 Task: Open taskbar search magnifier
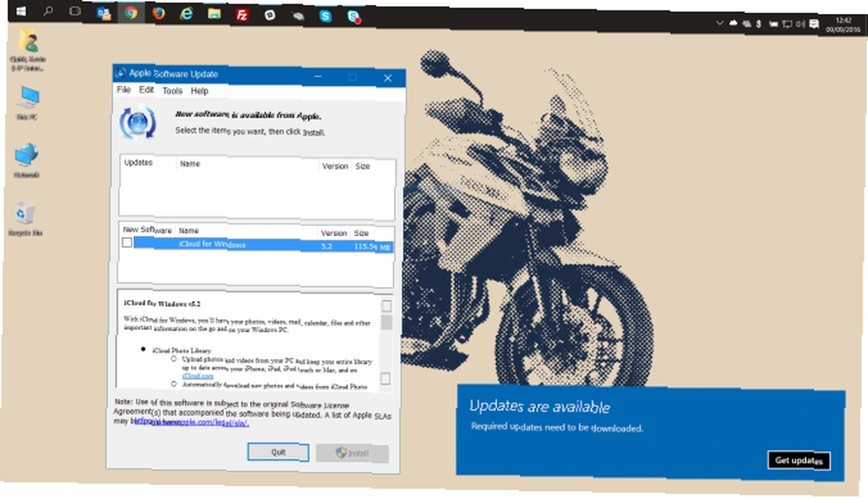pos(48,11)
